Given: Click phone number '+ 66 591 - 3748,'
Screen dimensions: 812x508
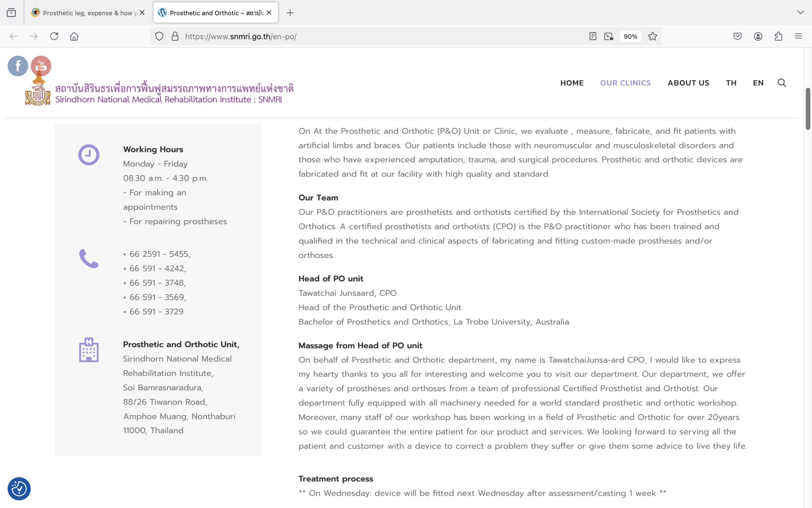Looking at the screenshot, I should [154, 283].
